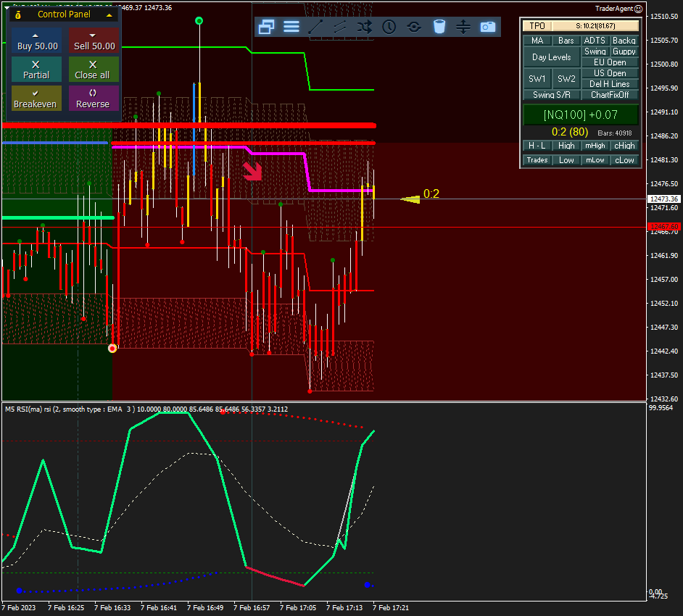Image resolution: width=683 pixels, height=616 pixels.
Task: Click the red price label 12467.60
Action: 664,227
